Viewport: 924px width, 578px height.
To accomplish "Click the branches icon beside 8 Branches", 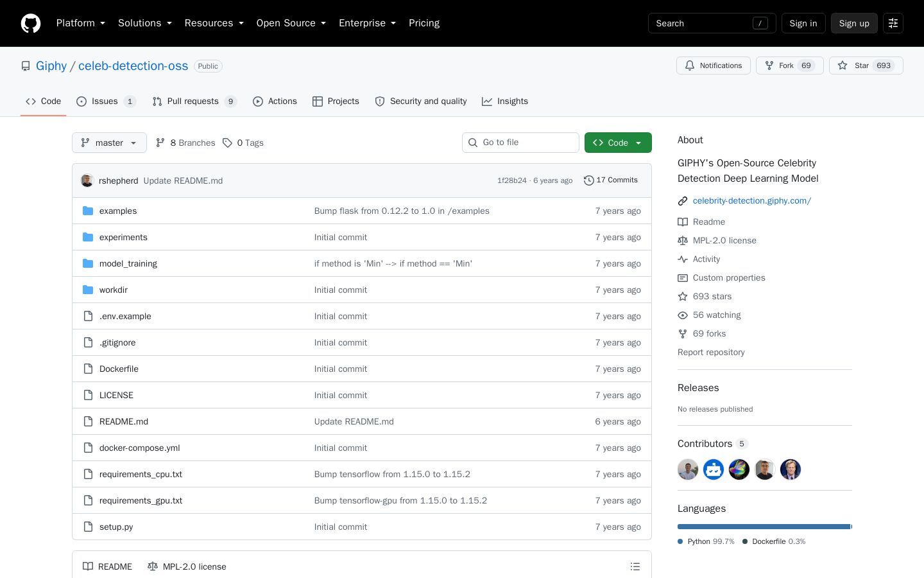I will click(x=160, y=143).
